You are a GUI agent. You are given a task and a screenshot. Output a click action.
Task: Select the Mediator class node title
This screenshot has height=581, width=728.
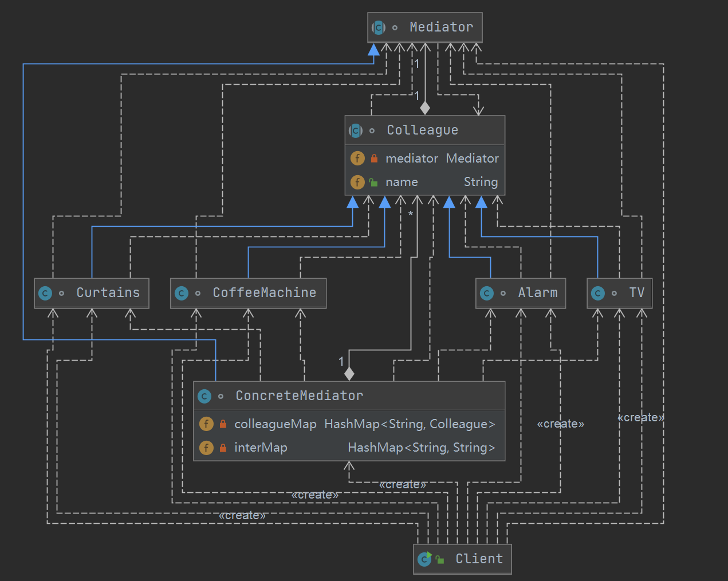441,27
